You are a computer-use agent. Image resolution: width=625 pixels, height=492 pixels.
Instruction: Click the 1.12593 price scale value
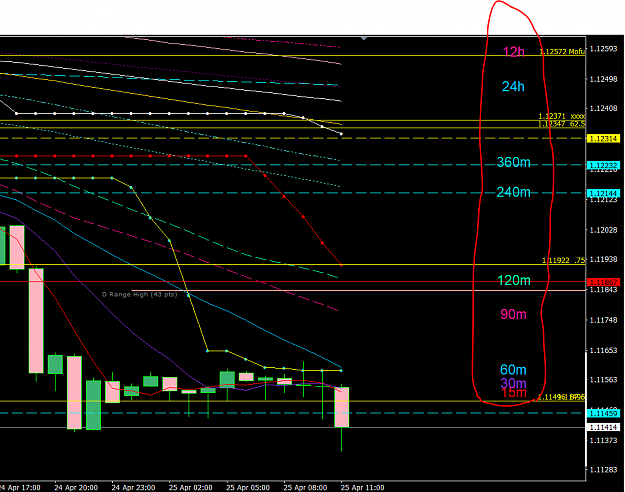[x=603, y=49]
